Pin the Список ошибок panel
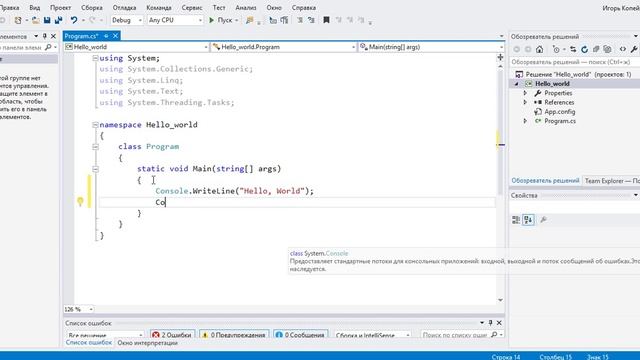 pos(491,323)
